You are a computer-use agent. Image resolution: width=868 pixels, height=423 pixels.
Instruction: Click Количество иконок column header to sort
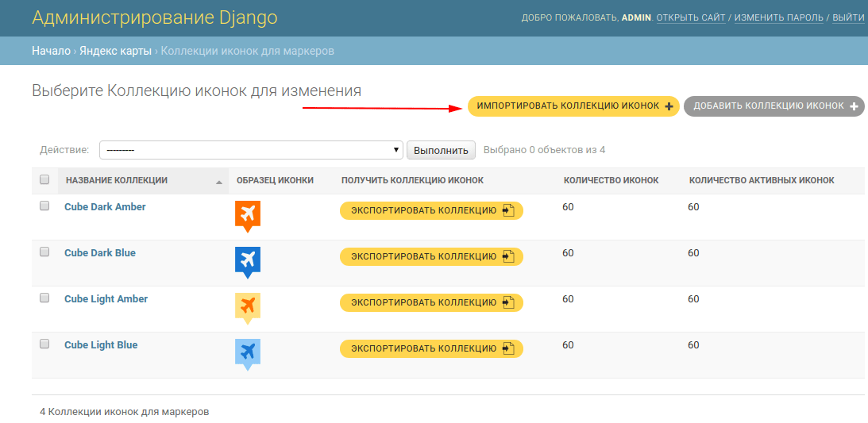coord(611,180)
